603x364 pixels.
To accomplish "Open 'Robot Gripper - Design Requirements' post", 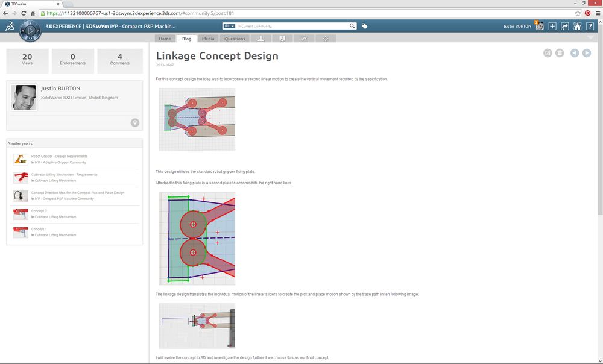I will click(x=59, y=157).
